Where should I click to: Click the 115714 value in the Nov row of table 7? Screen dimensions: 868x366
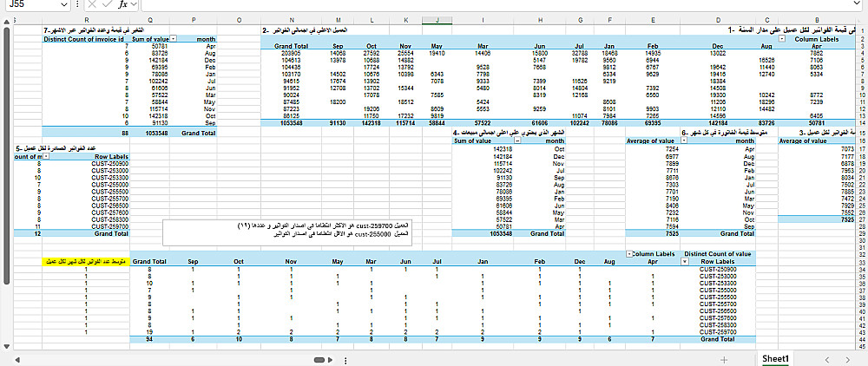pos(157,109)
